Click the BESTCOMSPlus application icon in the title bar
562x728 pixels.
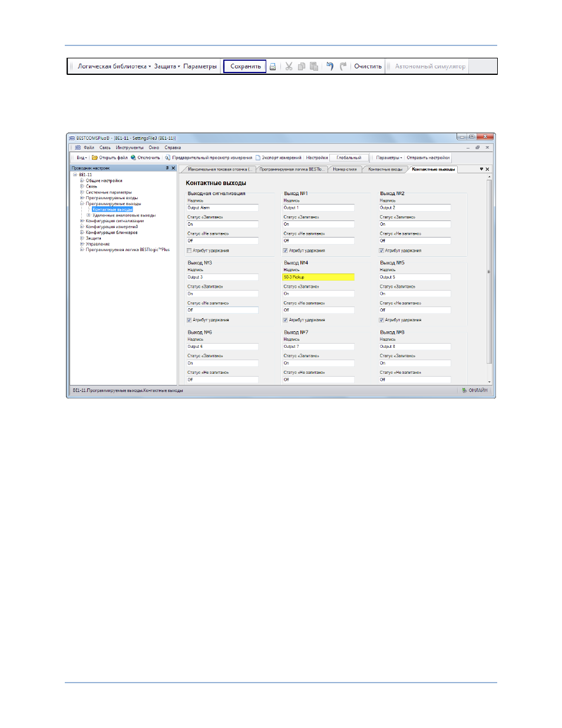click(72, 138)
